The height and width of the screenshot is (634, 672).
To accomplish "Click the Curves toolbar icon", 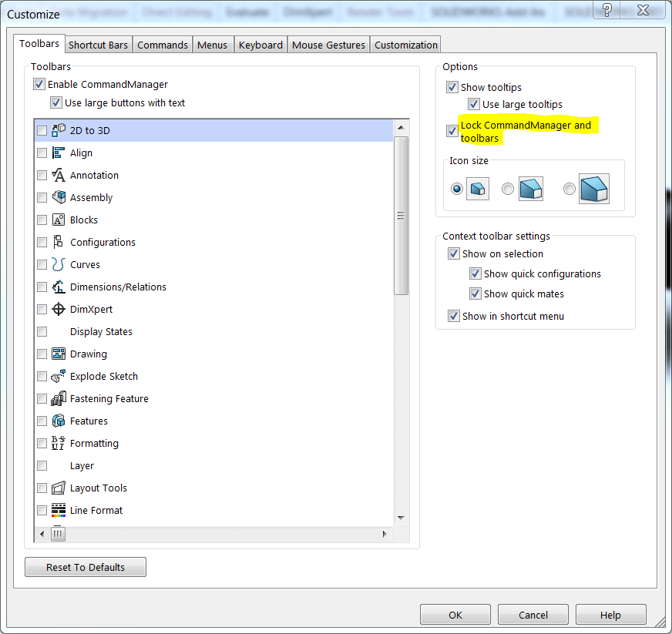I will click(x=58, y=264).
